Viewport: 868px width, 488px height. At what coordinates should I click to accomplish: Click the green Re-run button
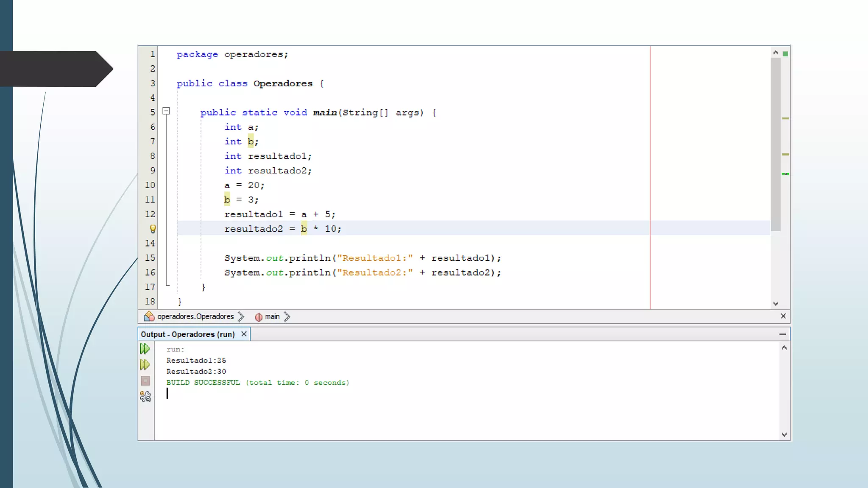(x=145, y=349)
